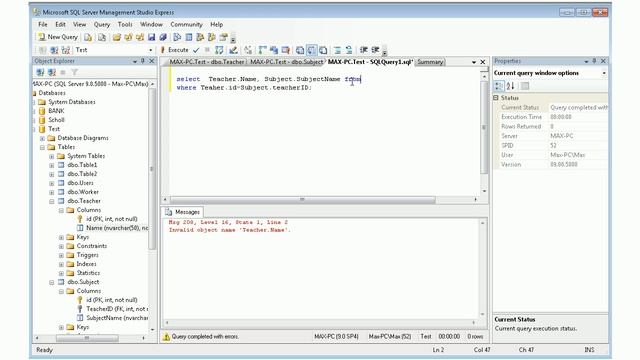
Task: Pin the Object Explorer panel auto-hide
Action: tap(143, 61)
